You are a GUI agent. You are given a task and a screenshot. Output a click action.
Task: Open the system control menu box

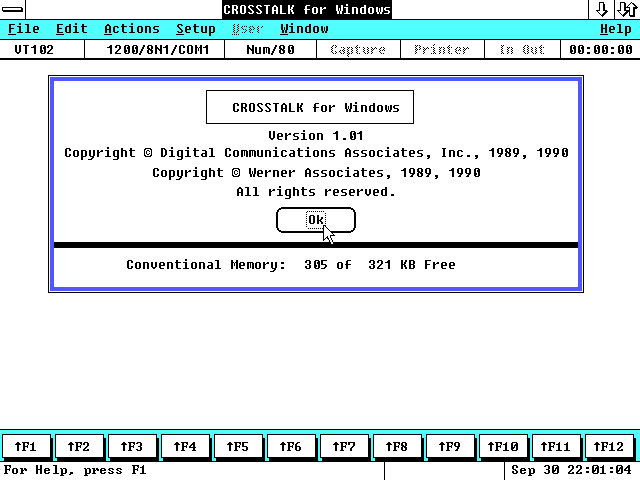click(x=13, y=9)
